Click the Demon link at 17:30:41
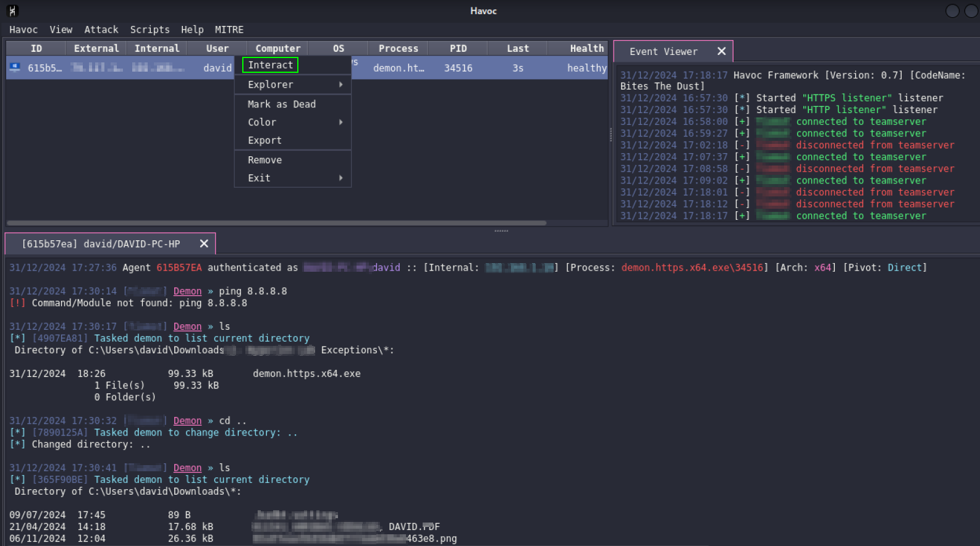This screenshot has height=546, width=980. coord(187,468)
